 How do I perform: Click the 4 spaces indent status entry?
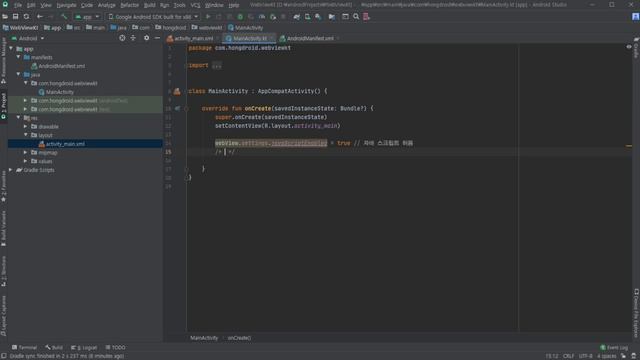[x=607, y=356]
